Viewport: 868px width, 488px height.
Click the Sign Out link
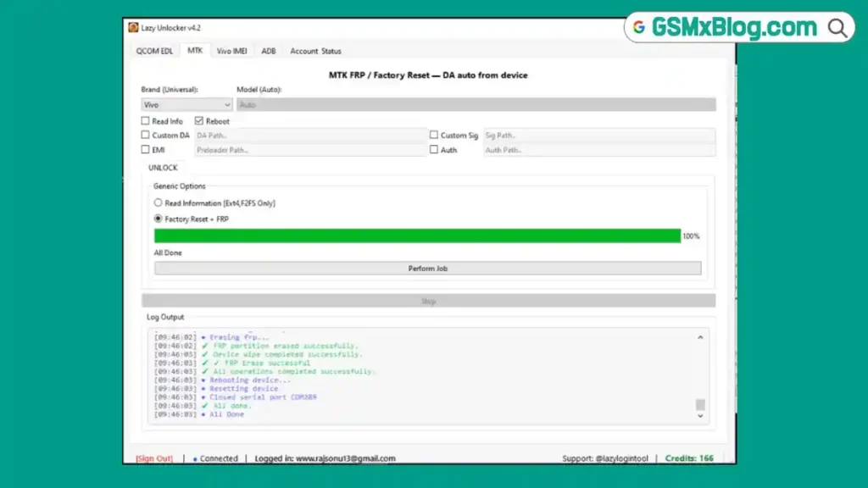pyautogui.click(x=154, y=458)
